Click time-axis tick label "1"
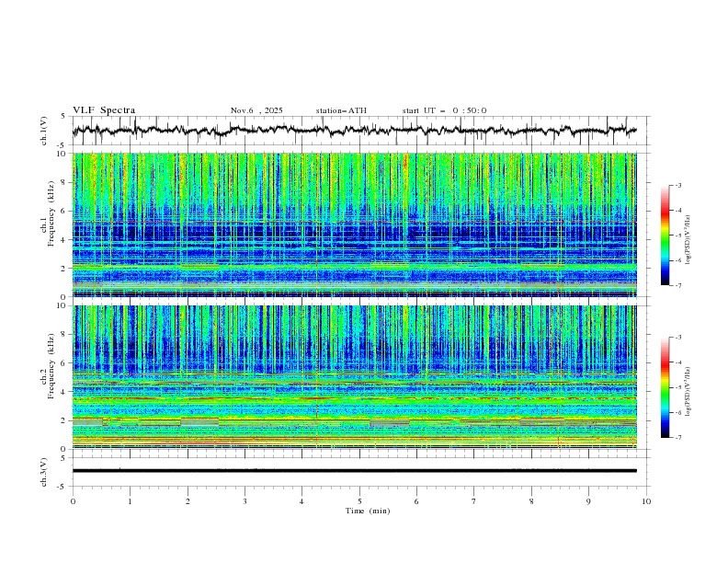 click(130, 501)
